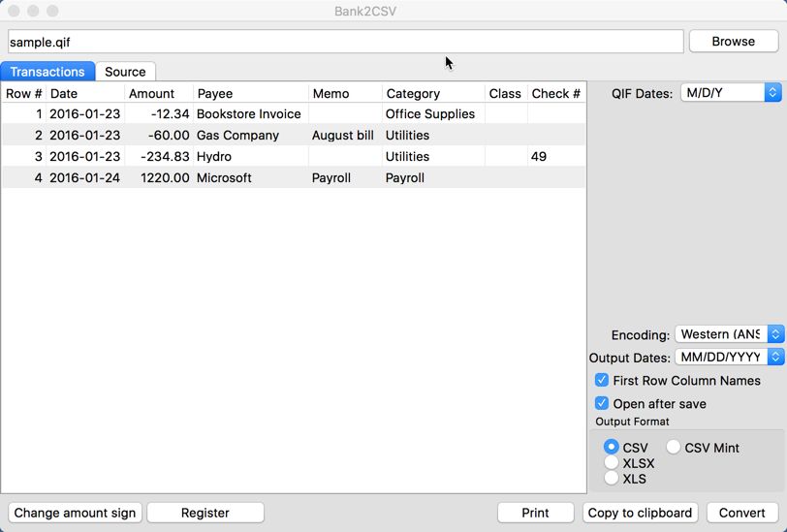The image size is (787, 532).
Task: Select the Gas Company payee cell
Action: [250, 135]
